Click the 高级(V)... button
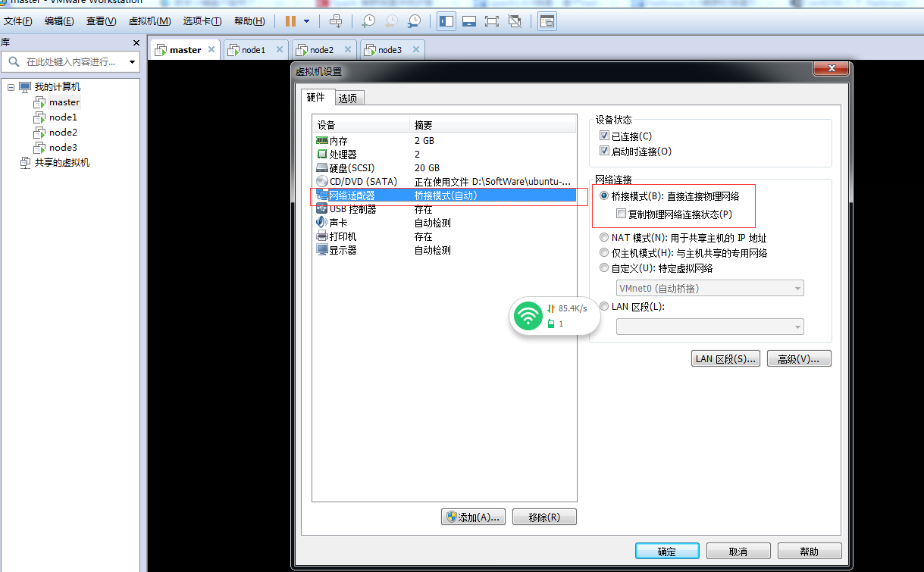Screen dimensions: 924x572 798,359
